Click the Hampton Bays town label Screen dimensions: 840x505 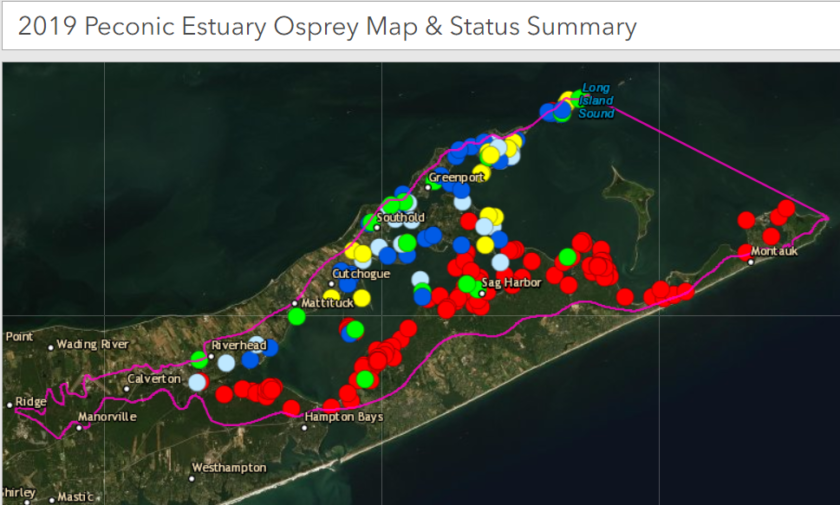344,417
